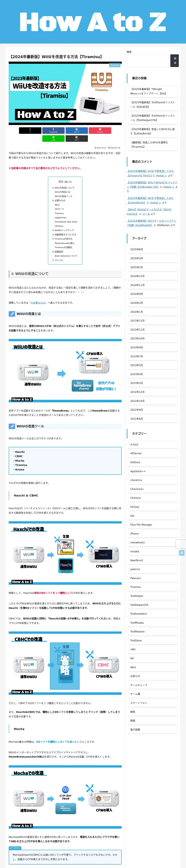Open the NewTerm2 category

[153, 560]
